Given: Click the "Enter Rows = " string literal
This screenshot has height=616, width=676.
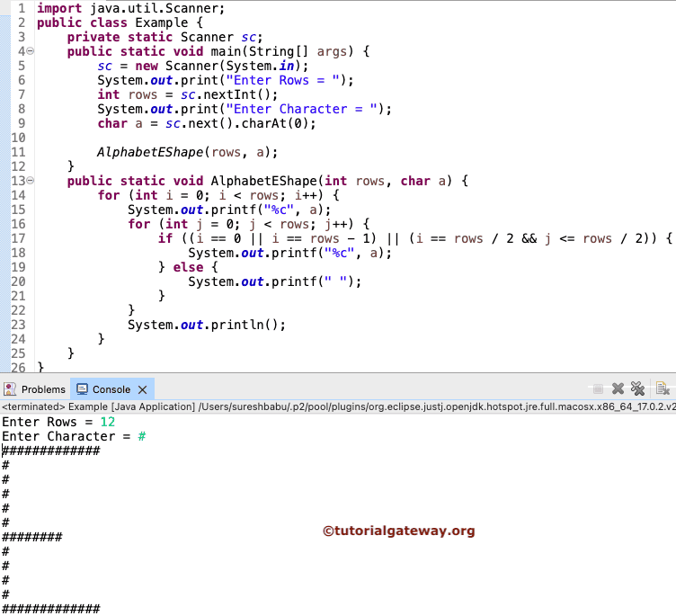Looking at the screenshot, I should point(282,80).
